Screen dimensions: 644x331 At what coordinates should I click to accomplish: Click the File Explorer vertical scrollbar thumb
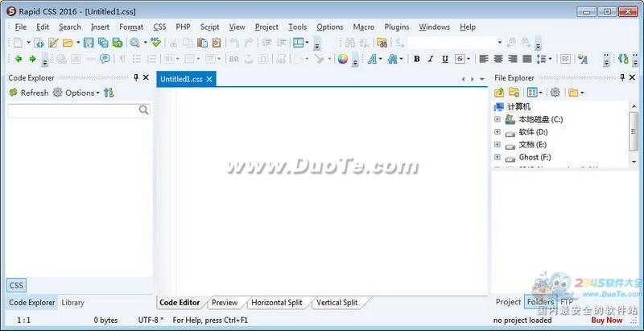click(x=634, y=131)
